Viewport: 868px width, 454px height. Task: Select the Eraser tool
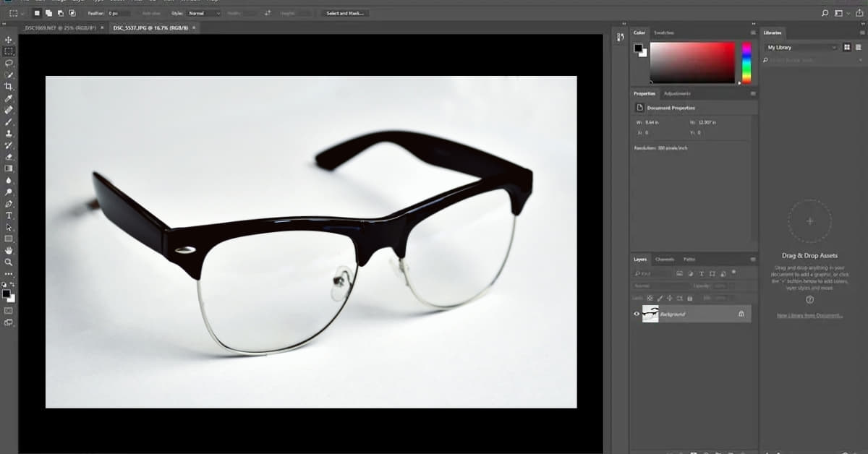9,156
